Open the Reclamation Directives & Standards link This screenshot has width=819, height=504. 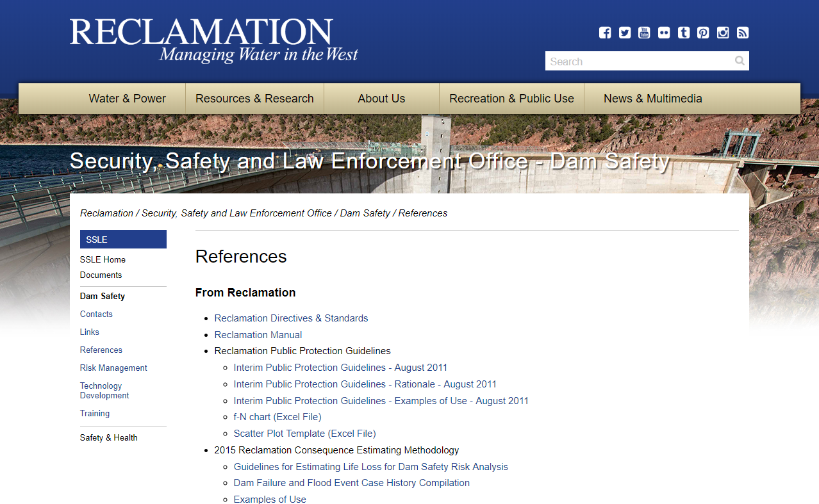(x=291, y=318)
